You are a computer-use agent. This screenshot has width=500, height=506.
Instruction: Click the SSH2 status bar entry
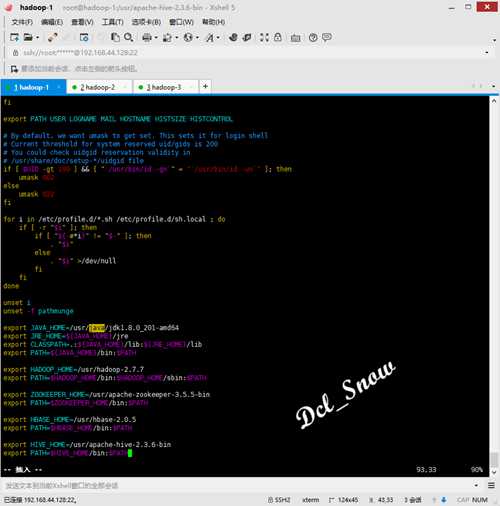click(279, 500)
